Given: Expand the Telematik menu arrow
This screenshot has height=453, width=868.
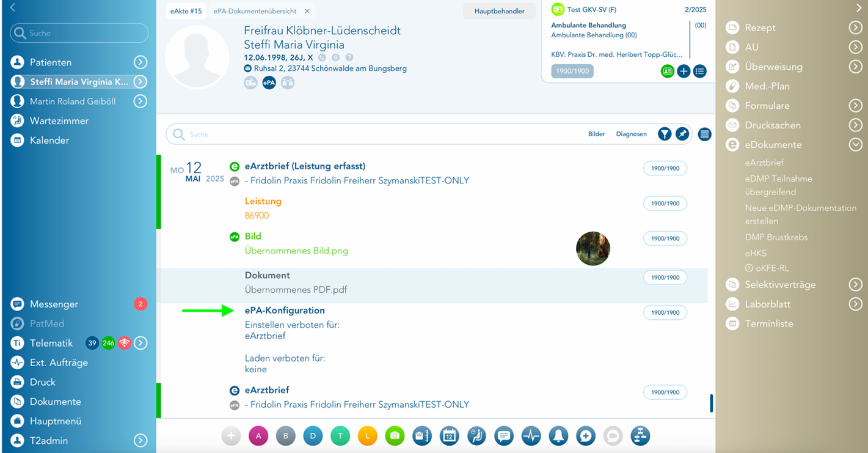Looking at the screenshot, I should (x=140, y=343).
